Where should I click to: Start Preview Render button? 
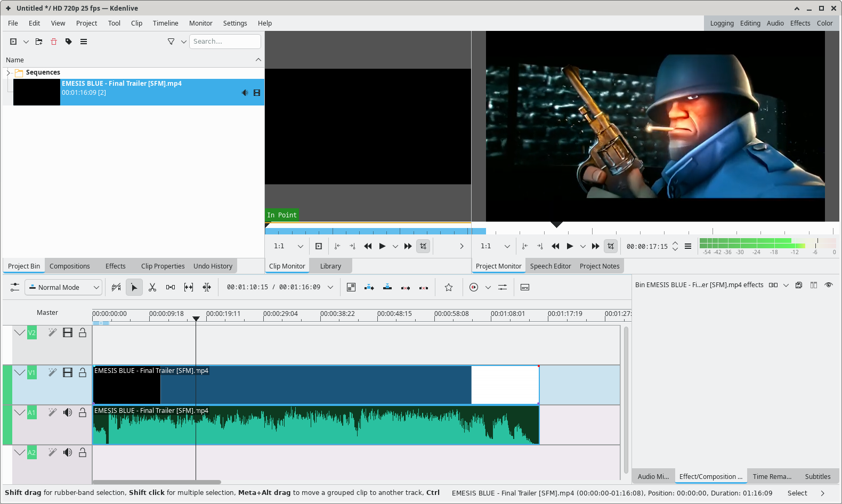tap(474, 287)
